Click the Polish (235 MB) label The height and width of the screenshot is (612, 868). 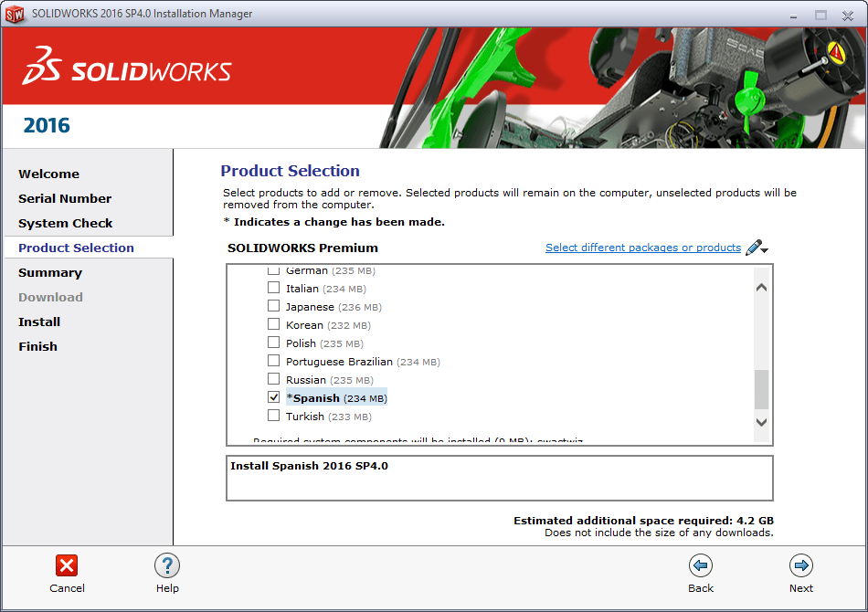324,343
